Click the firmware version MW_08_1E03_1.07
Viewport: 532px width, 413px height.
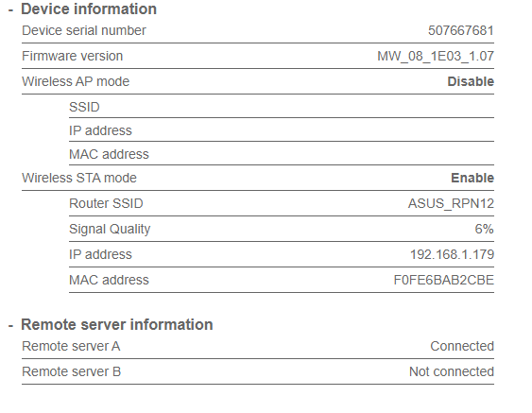click(436, 56)
